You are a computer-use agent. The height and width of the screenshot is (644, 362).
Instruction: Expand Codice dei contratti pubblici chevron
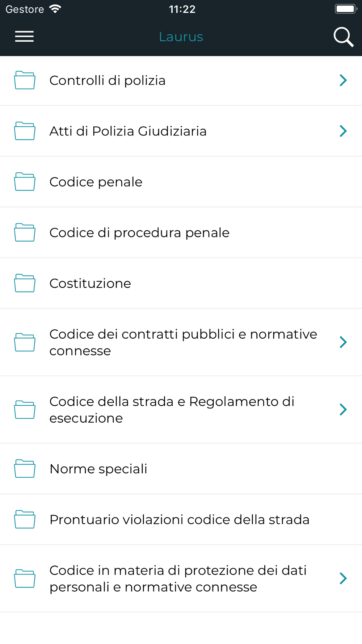pos(343,342)
